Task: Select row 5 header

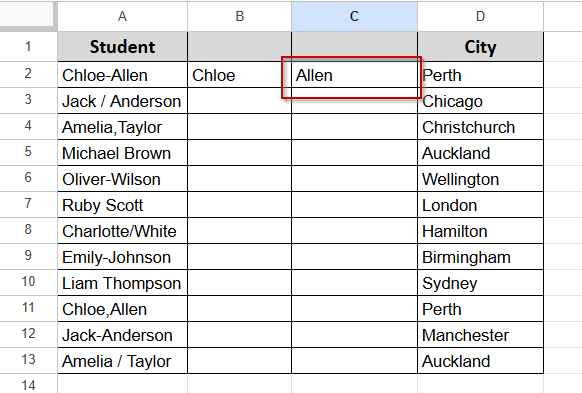Action: (28, 152)
